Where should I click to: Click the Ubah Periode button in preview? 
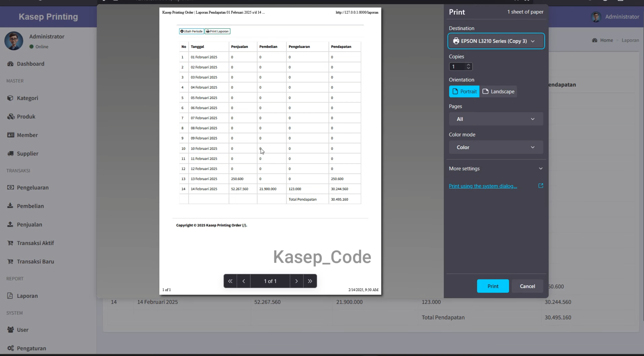pyautogui.click(x=191, y=31)
